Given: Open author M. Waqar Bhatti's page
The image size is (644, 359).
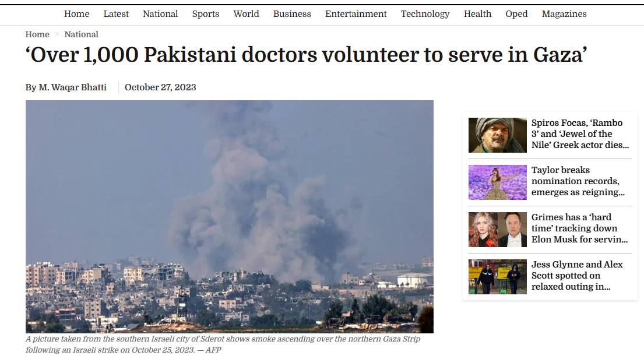Looking at the screenshot, I should click(72, 87).
